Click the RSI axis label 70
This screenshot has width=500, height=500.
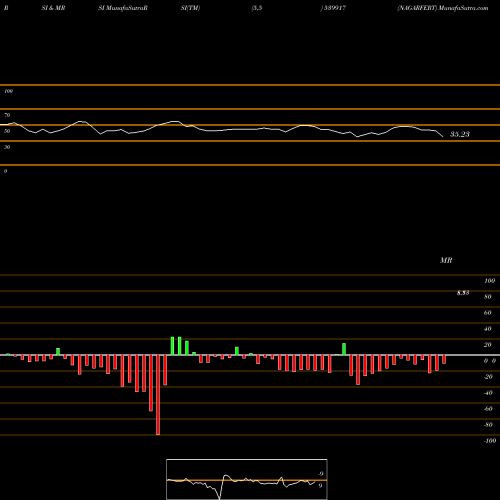(7, 115)
